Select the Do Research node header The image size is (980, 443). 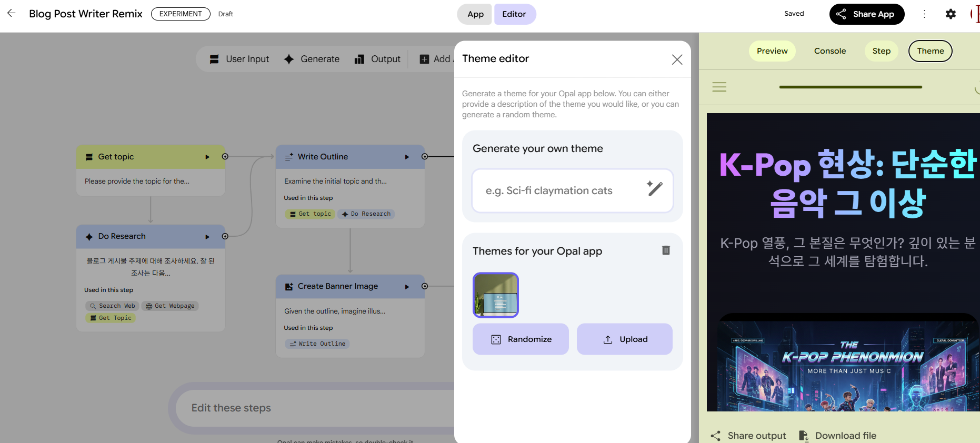[151, 237]
